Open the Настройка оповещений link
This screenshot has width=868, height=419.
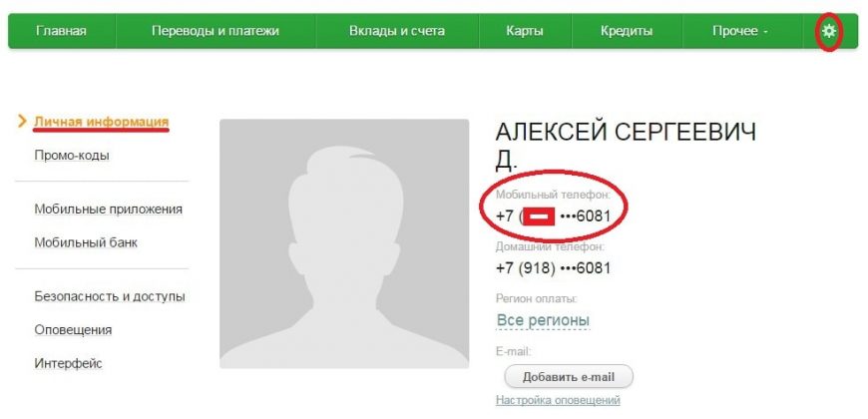tap(558, 400)
